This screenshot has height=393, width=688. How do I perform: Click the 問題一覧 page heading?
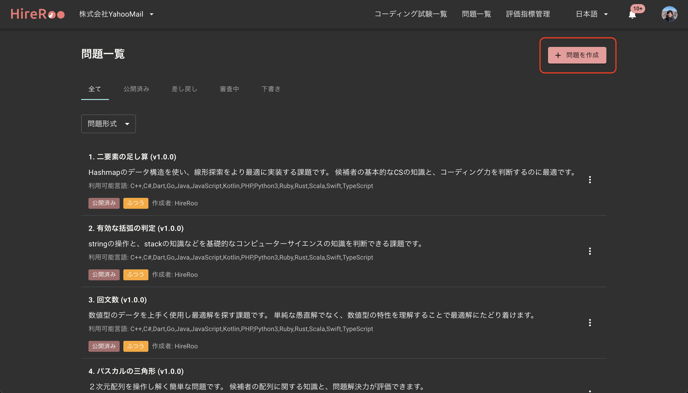pos(103,54)
